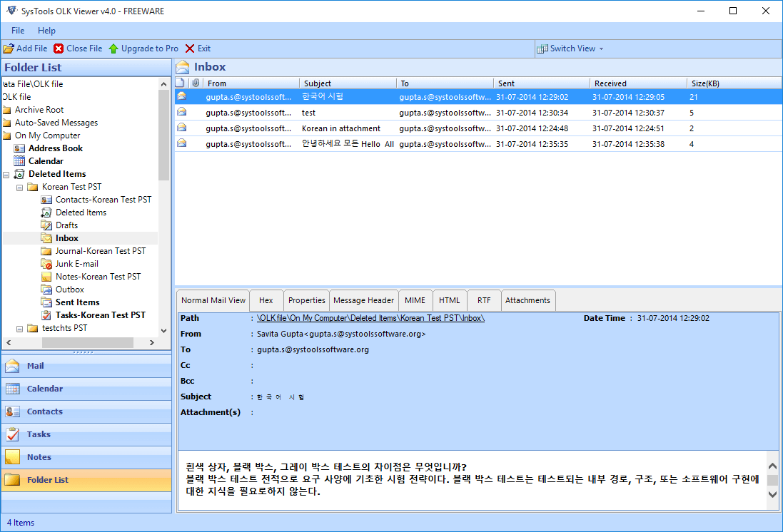Sort emails by Size(KB) column header
The image size is (783, 532).
734,83
